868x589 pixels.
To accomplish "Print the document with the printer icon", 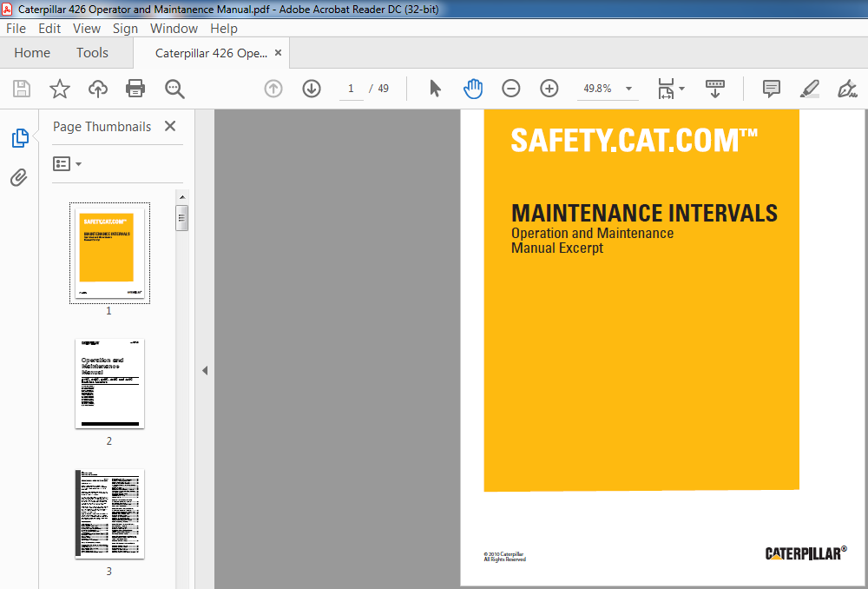I will coord(135,89).
